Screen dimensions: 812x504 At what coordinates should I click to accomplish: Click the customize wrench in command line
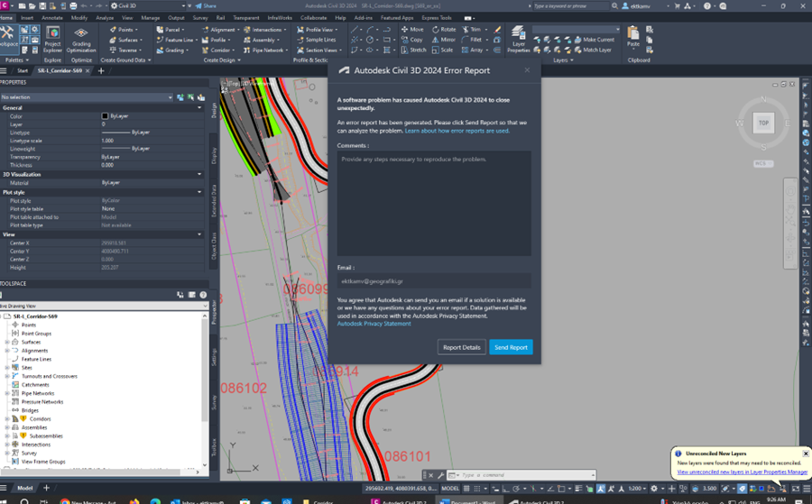440,475
